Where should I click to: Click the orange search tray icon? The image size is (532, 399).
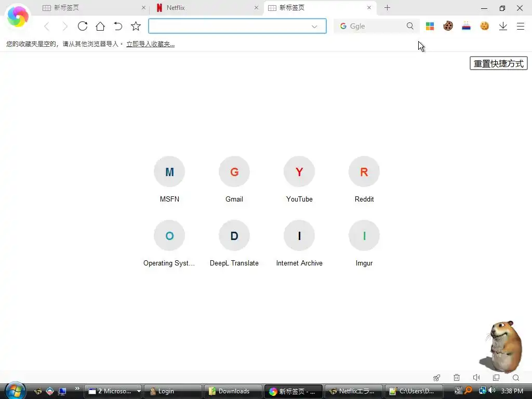point(469,391)
